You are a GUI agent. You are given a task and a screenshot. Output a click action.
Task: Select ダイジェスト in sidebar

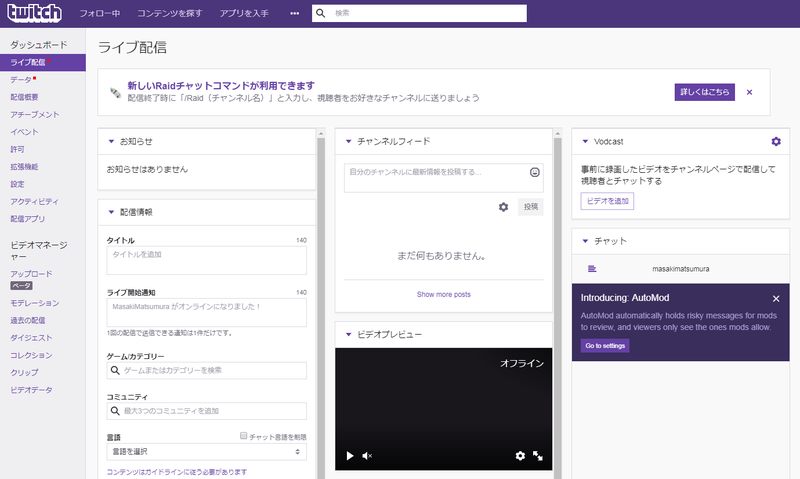[31, 338]
